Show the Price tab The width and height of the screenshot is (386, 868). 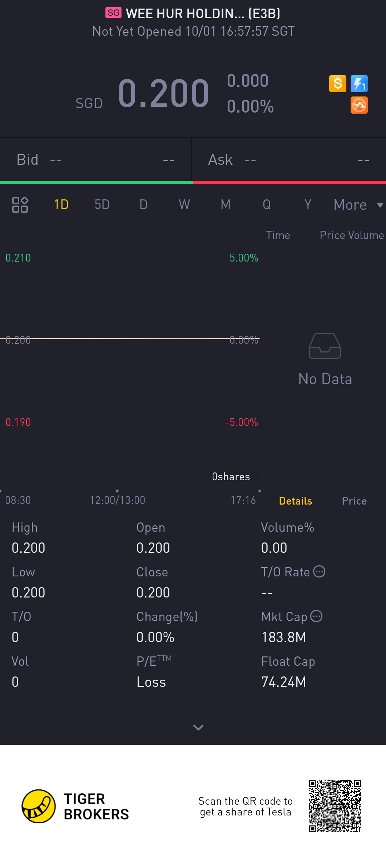pyautogui.click(x=354, y=501)
